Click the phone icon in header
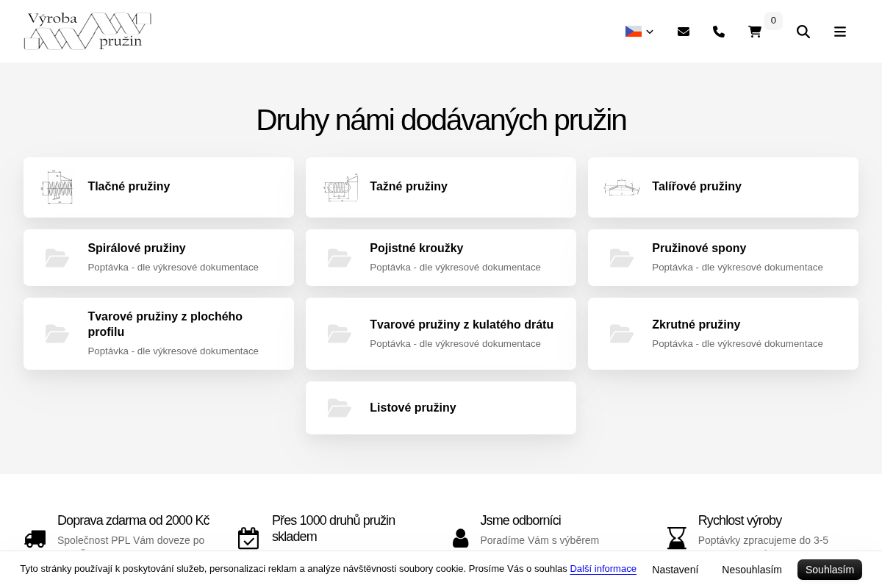 719,32
